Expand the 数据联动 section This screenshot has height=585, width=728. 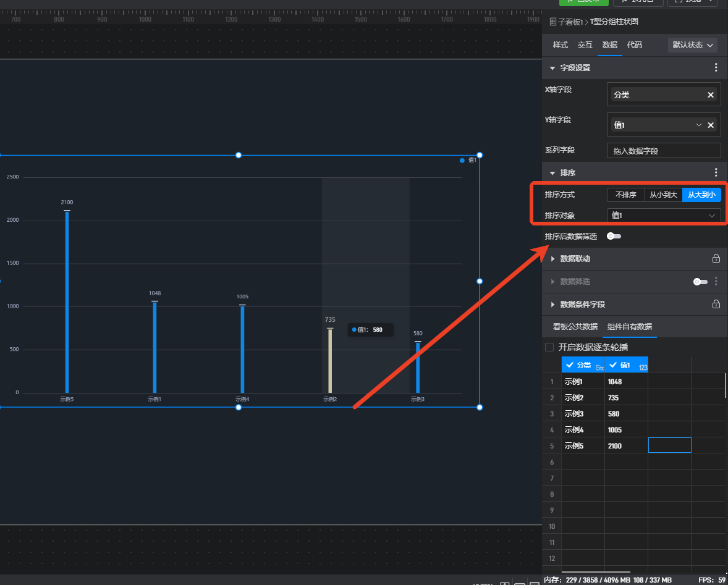pos(552,259)
